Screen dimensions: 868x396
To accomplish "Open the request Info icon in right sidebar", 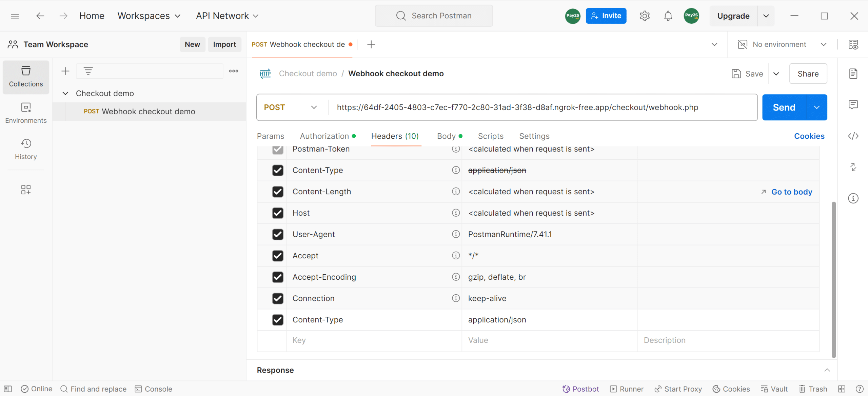I will pyautogui.click(x=853, y=198).
